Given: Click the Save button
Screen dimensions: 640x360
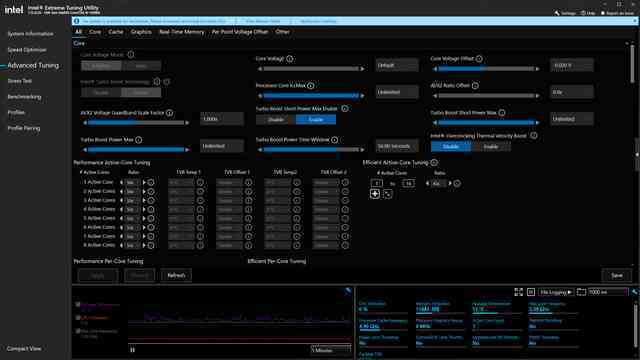Looking at the screenshot, I should pyautogui.click(x=617, y=276).
